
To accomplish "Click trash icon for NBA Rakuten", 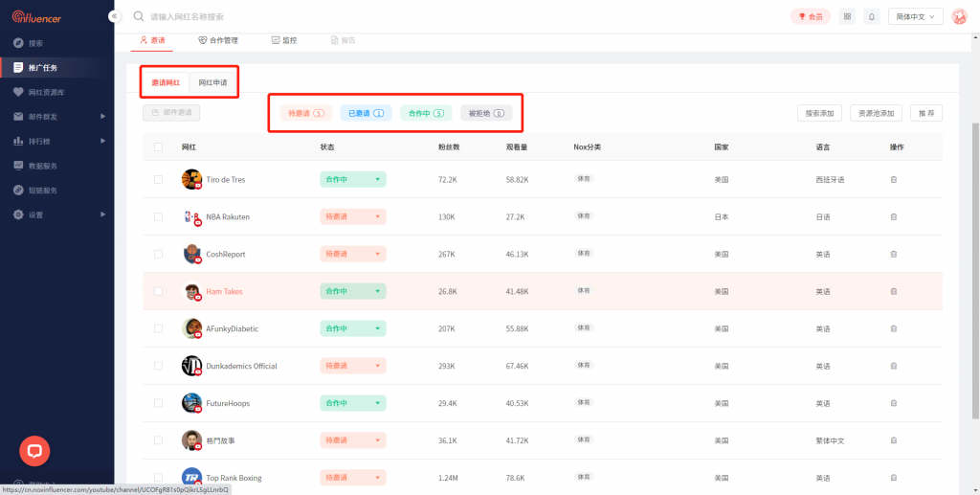I will coord(894,216).
